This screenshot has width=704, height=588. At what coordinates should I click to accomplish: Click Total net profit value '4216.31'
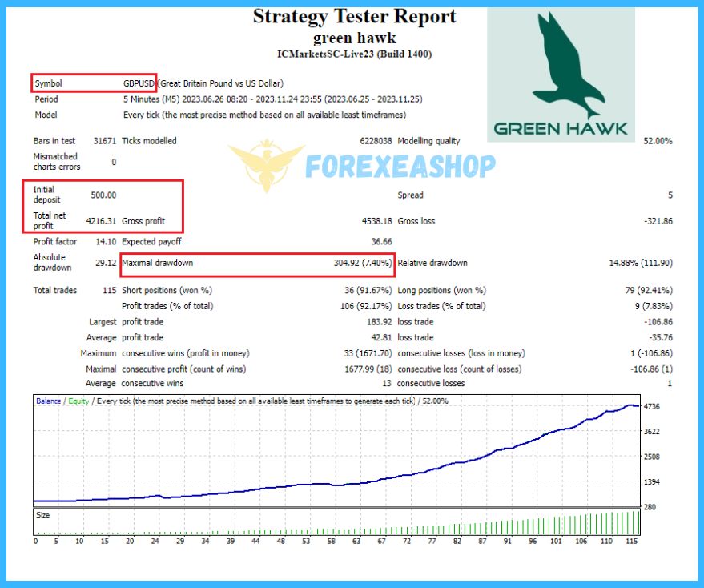(101, 221)
